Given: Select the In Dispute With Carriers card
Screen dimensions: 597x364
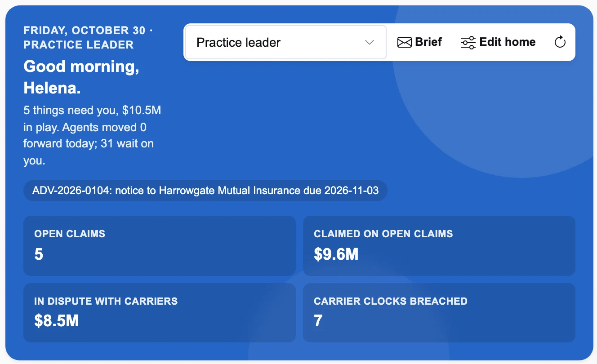Looking at the screenshot, I should click(x=160, y=313).
